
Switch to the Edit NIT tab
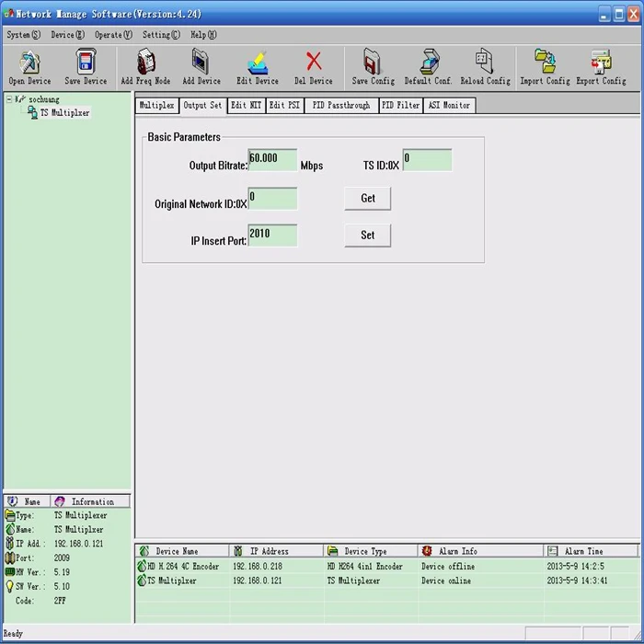pyautogui.click(x=246, y=105)
